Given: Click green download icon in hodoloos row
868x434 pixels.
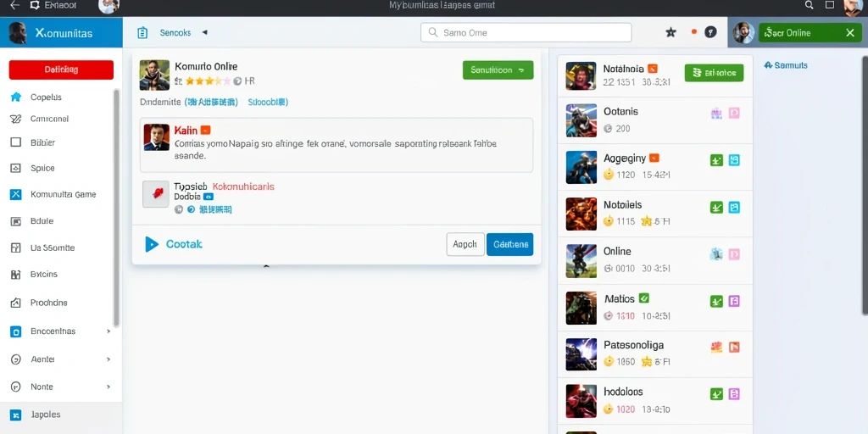Looking at the screenshot, I should (x=716, y=394).
